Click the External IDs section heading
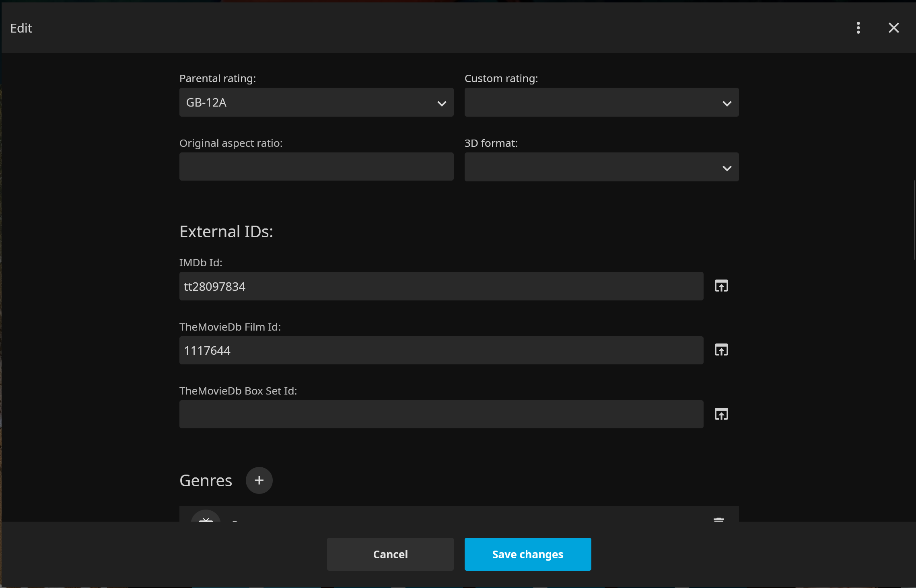 (x=226, y=232)
